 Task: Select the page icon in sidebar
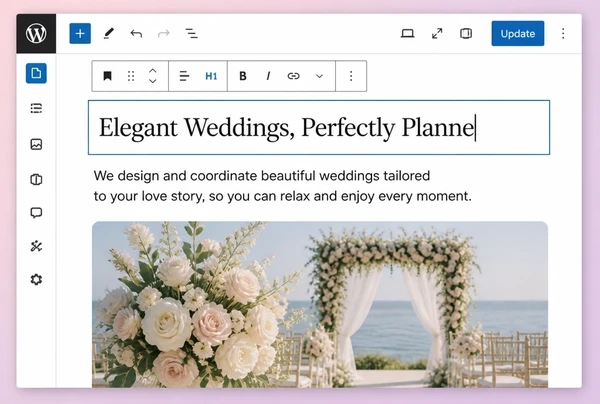[36, 73]
